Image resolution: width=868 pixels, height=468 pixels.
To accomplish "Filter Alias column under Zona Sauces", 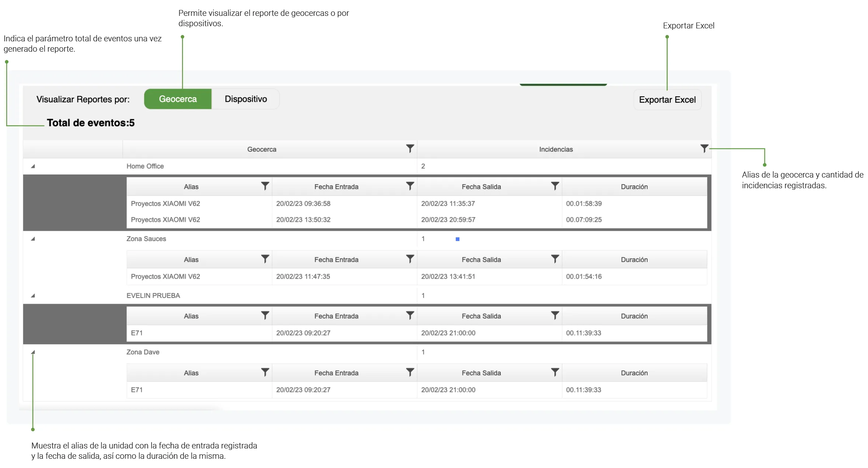I will (265, 259).
